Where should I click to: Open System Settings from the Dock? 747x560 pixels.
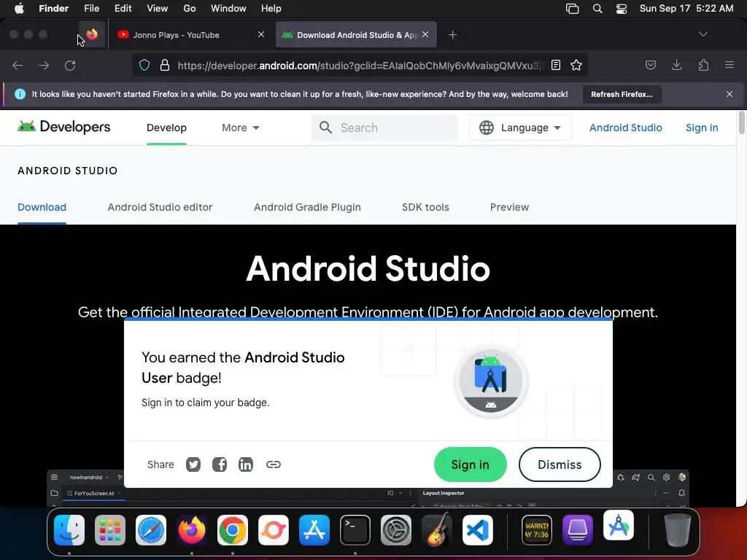click(396, 529)
